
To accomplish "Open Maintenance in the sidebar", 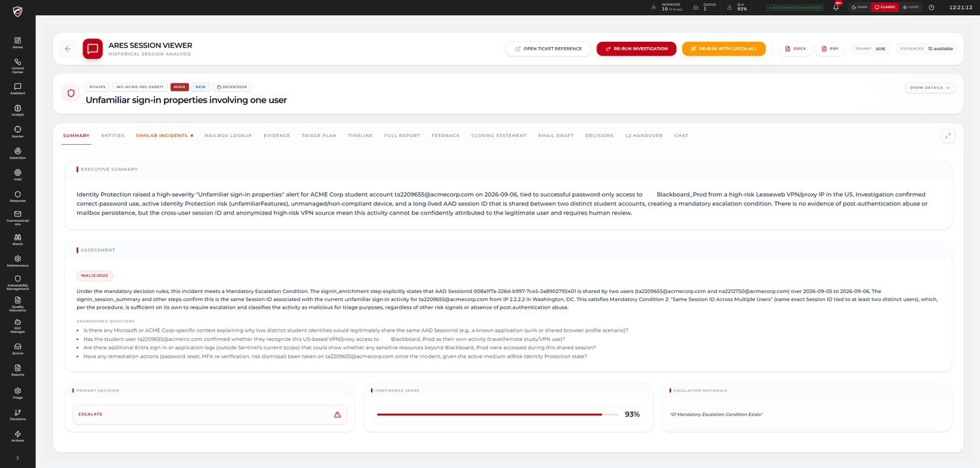I will coord(18,261).
